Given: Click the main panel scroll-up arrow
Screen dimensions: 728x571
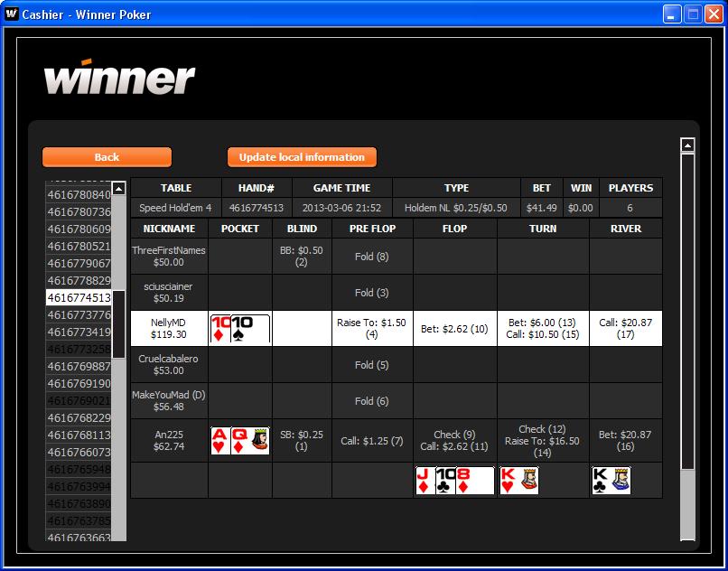Looking at the screenshot, I should point(687,145).
